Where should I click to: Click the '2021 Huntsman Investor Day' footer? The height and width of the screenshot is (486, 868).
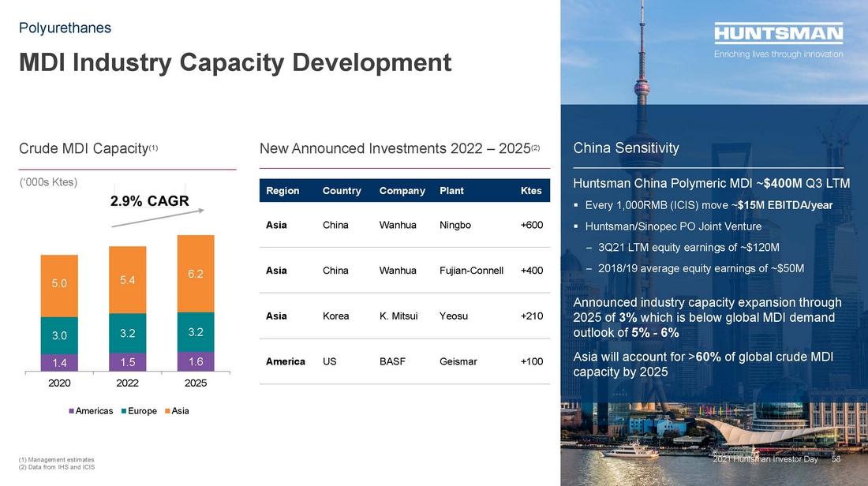coord(765,459)
